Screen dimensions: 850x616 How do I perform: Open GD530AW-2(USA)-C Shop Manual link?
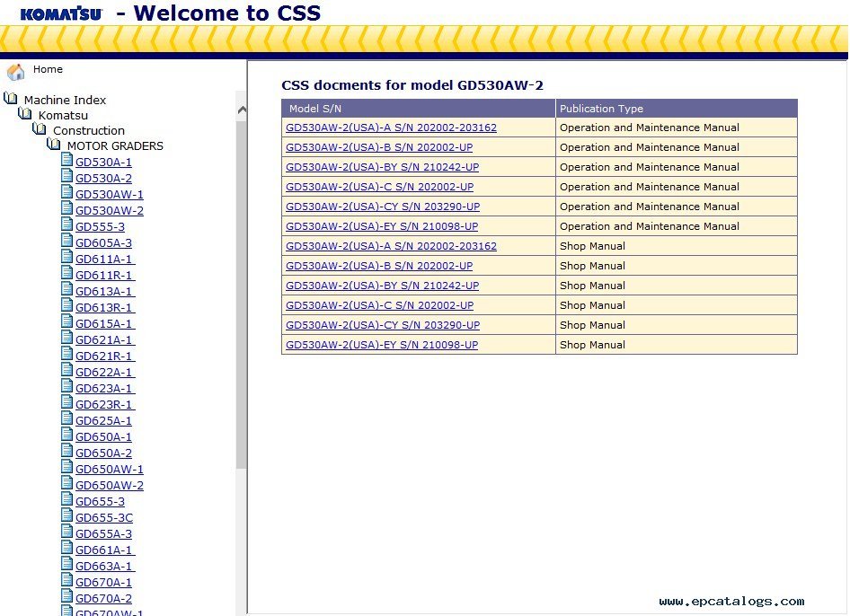coord(379,305)
